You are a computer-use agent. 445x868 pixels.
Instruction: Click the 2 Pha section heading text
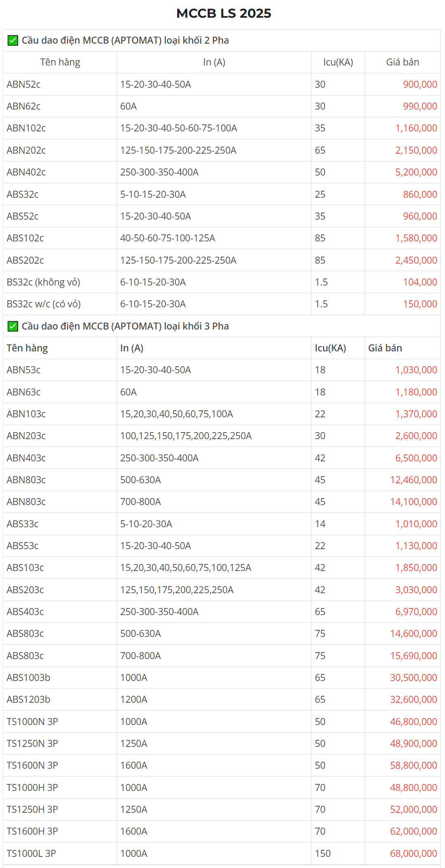[x=125, y=40]
